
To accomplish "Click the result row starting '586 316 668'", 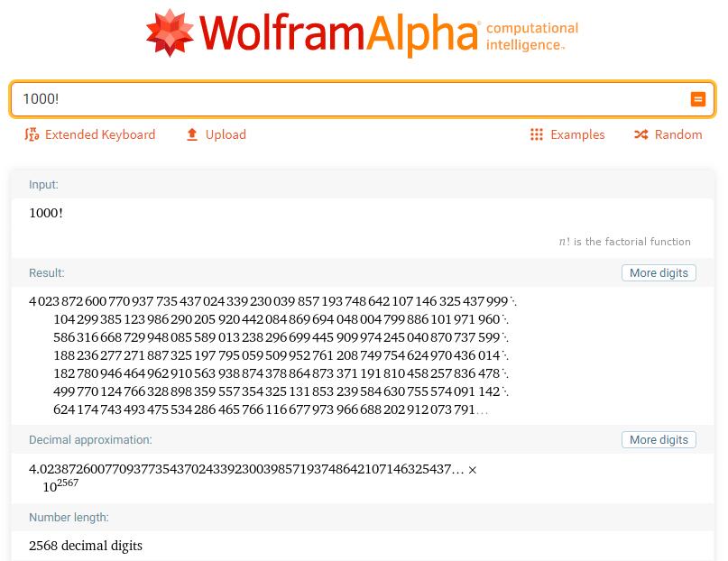I will click(281, 337).
